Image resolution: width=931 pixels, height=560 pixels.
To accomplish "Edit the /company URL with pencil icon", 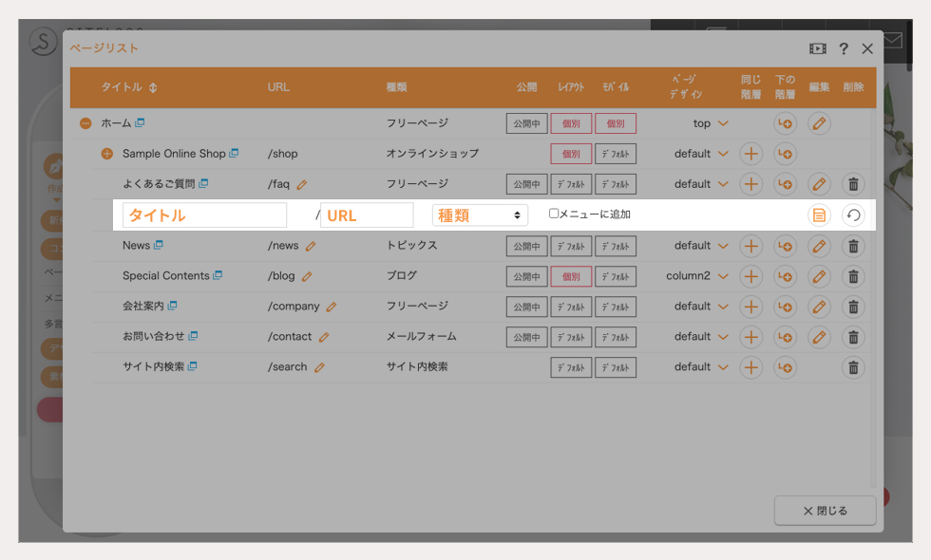I will (332, 307).
